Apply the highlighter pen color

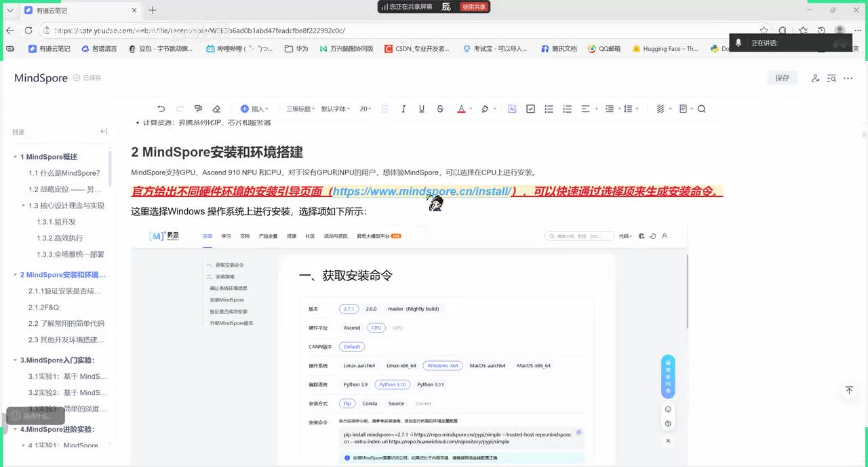485,109
